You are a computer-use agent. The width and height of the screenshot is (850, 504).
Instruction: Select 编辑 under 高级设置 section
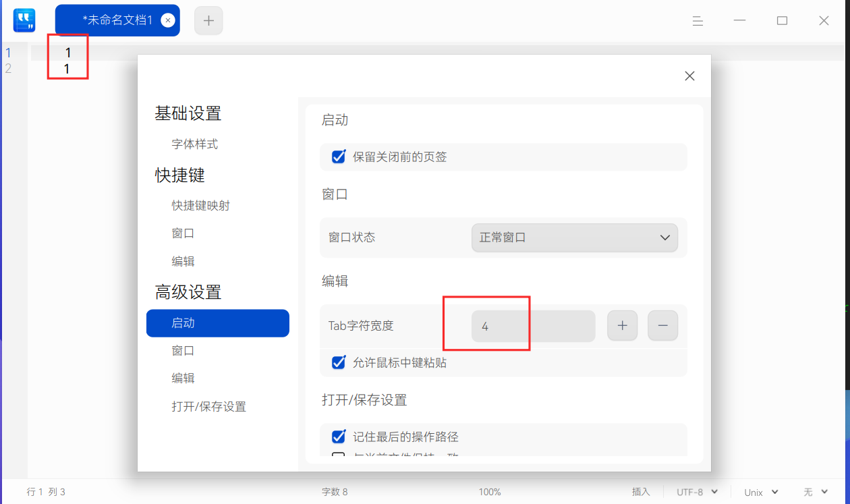coord(183,379)
